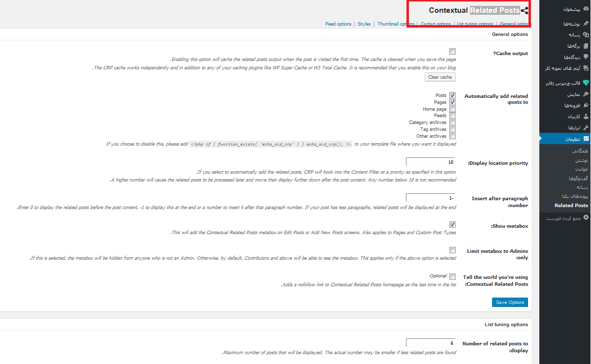The height and width of the screenshot is (364, 591).
Task: Open رسانه item under تنظیمات submenu
Action: click(x=582, y=187)
